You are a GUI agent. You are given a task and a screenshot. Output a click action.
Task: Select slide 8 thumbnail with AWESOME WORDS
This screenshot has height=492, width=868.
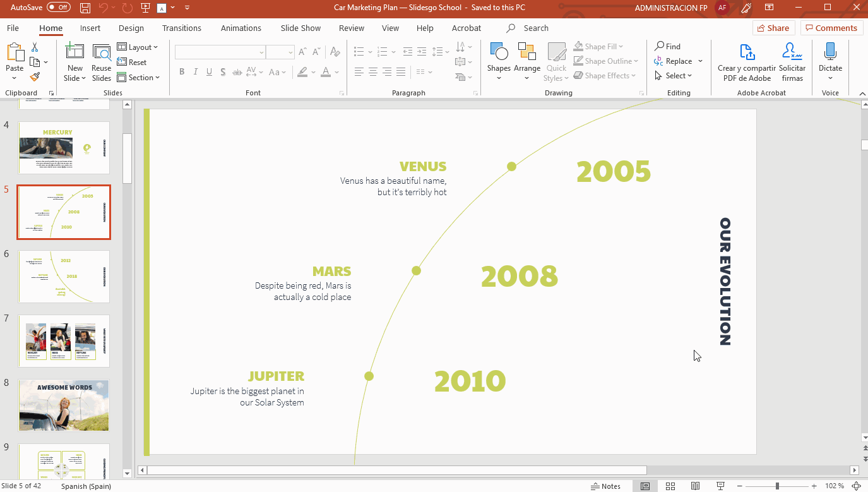[x=63, y=405]
